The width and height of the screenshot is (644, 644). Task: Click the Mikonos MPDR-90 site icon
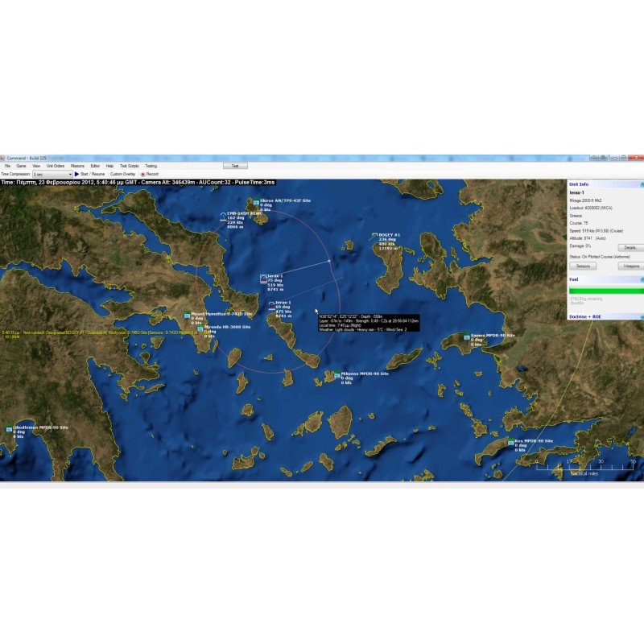click(x=336, y=375)
